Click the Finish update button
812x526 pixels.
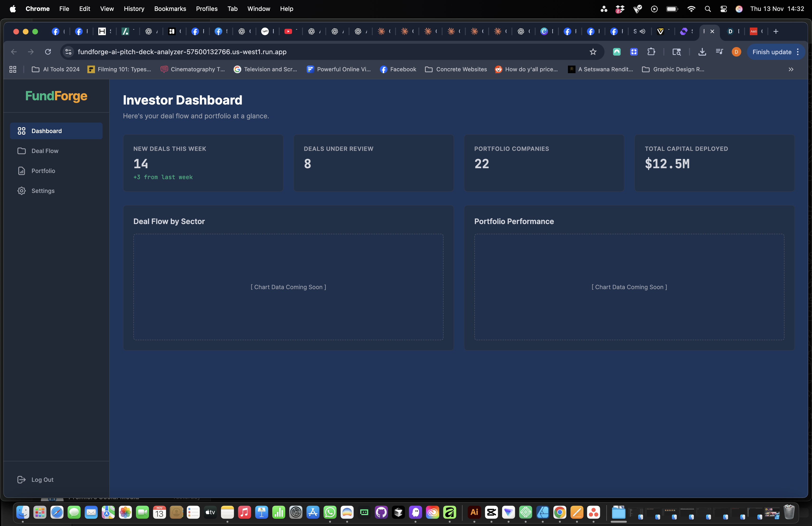click(772, 52)
